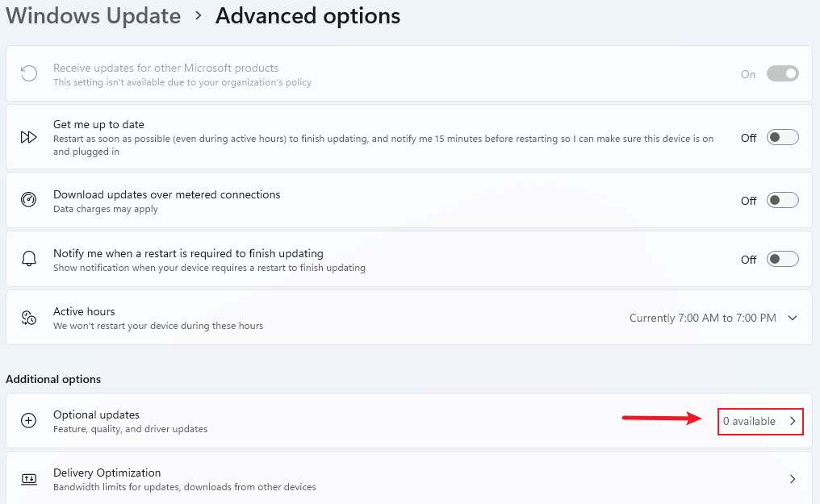Expand the Active hours chevron

(x=793, y=318)
